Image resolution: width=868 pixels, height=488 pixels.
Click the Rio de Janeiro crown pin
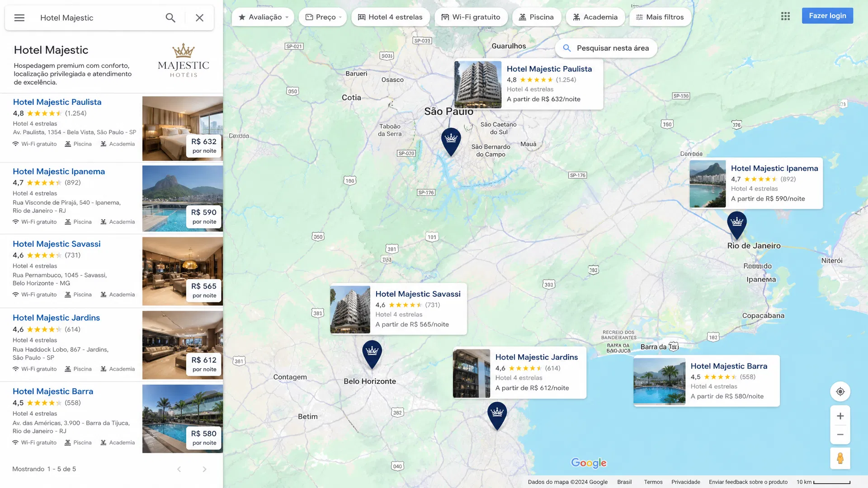(737, 225)
